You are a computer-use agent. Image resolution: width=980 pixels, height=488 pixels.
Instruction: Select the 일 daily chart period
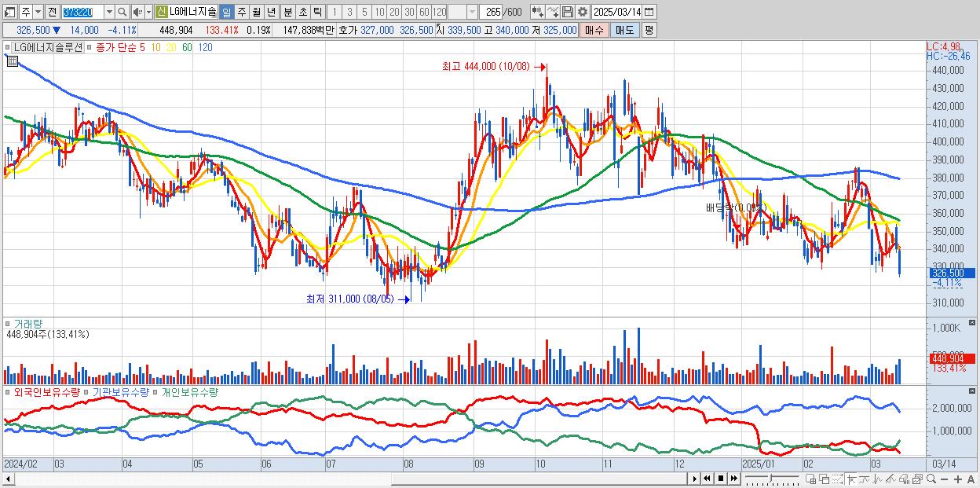pyautogui.click(x=226, y=12)
